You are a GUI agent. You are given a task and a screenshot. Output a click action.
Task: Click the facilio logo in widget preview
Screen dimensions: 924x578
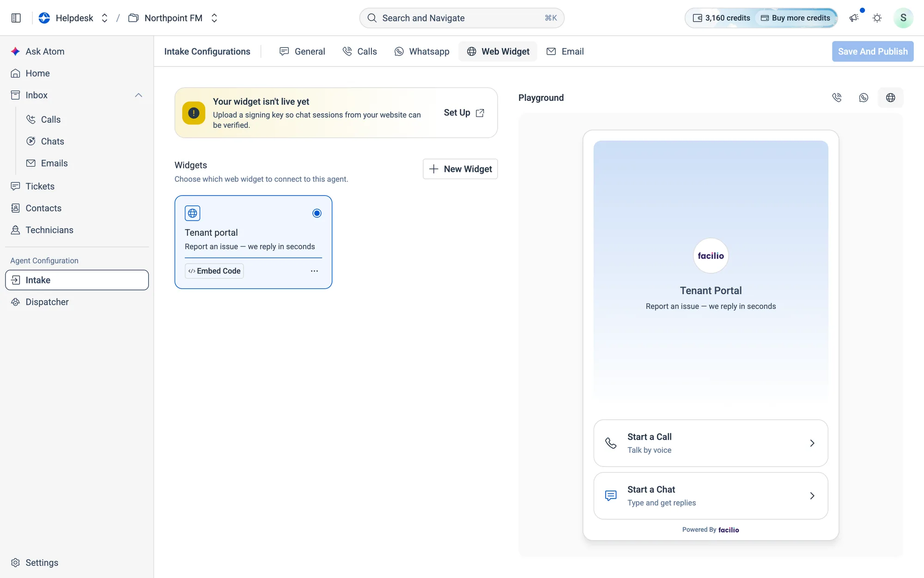pos(711,256)
